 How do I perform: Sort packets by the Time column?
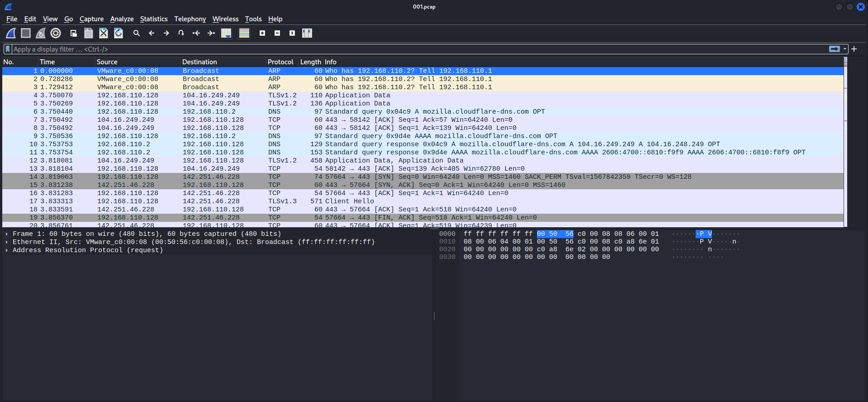[x=66, y=62]
